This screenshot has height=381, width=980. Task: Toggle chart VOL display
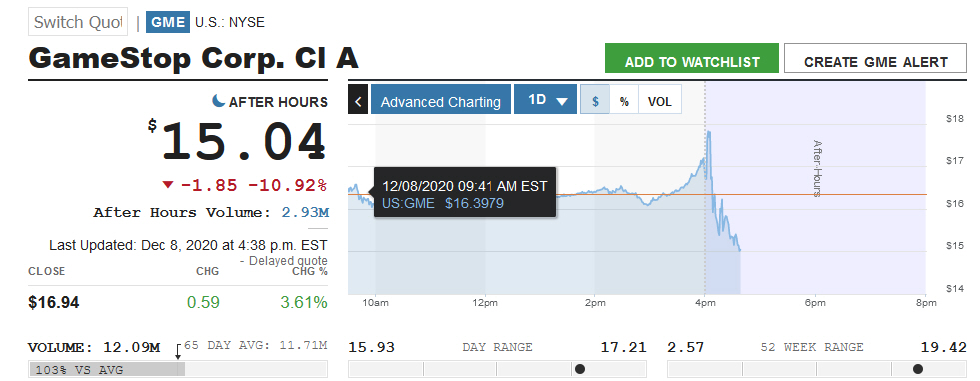660,101
